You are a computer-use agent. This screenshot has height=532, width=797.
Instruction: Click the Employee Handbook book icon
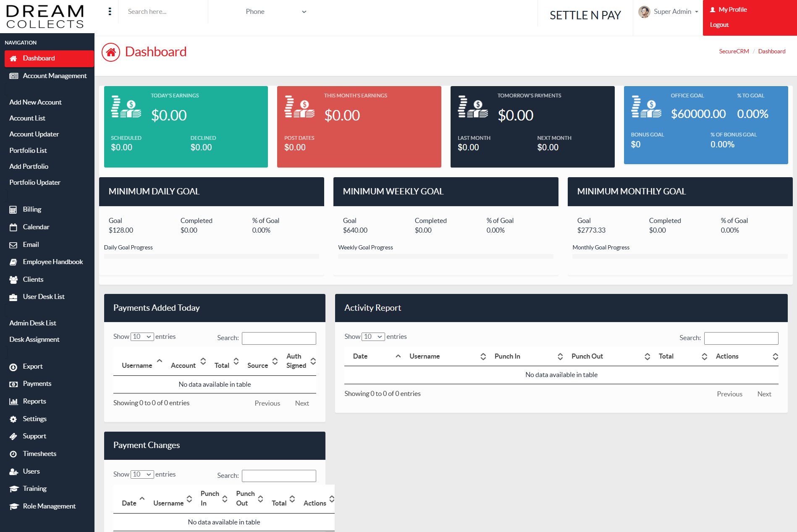pos(14,262)
